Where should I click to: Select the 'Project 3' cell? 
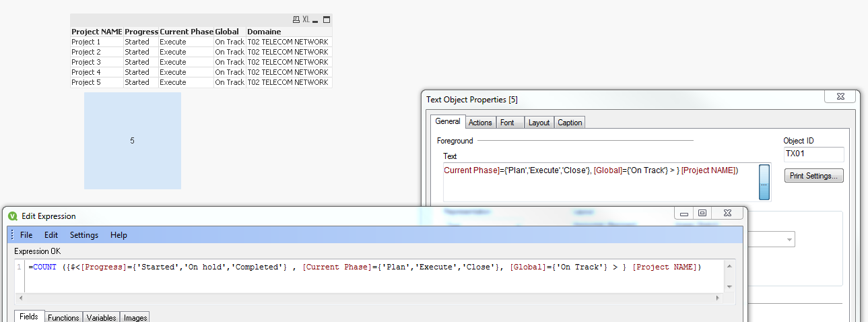point(97,62)
